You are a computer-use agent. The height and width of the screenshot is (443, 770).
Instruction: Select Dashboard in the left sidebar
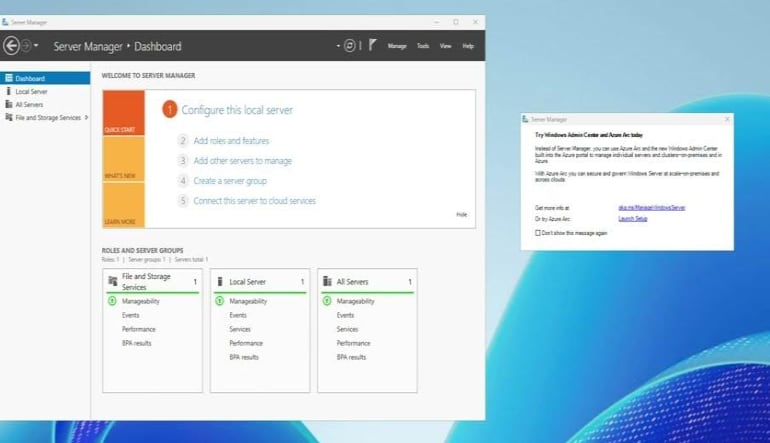coord(30,78)
